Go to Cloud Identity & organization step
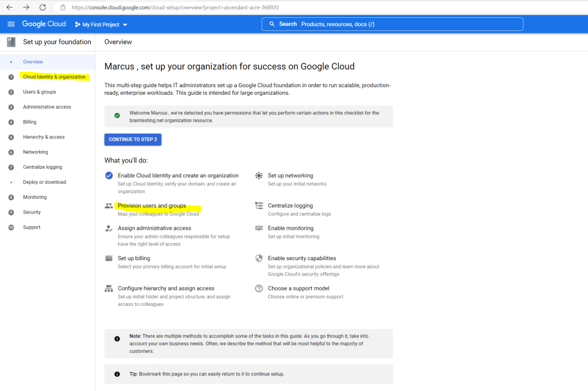This screenshot has height=391, width=588. [x=55, y=77]
